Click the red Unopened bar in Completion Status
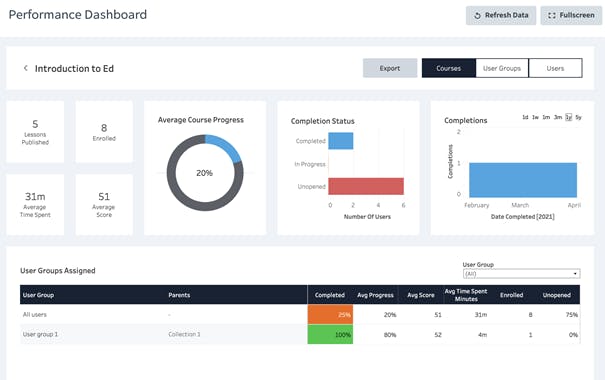This screenshot has width=605, height=380. point(366,186)
